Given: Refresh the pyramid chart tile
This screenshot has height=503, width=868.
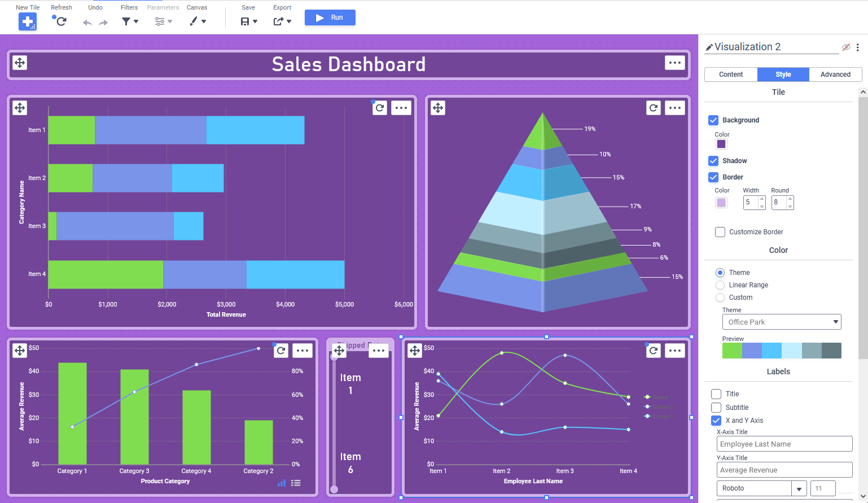Looking at the screenshot, I should point(654,108).
